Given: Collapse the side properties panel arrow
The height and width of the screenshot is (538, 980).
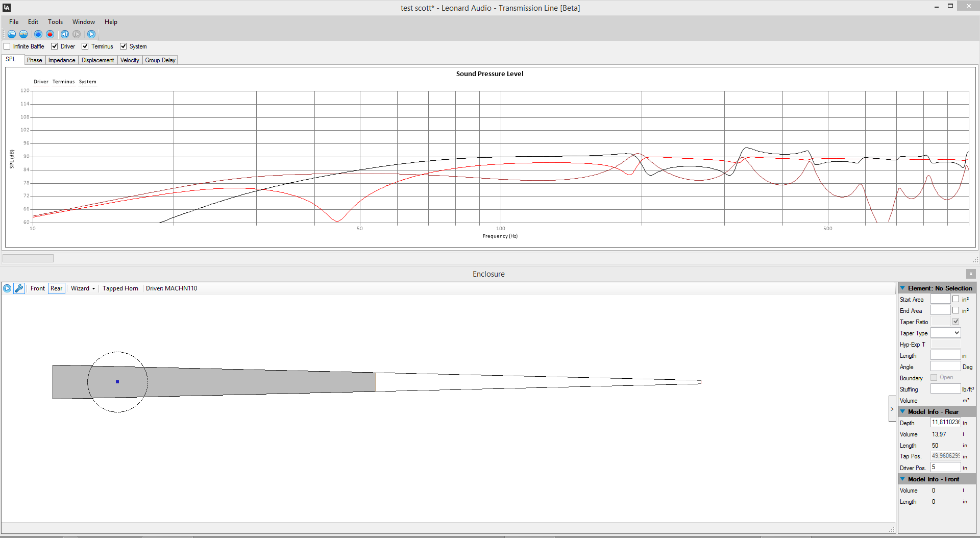Looking at the screenshot, I should (892, 409).
